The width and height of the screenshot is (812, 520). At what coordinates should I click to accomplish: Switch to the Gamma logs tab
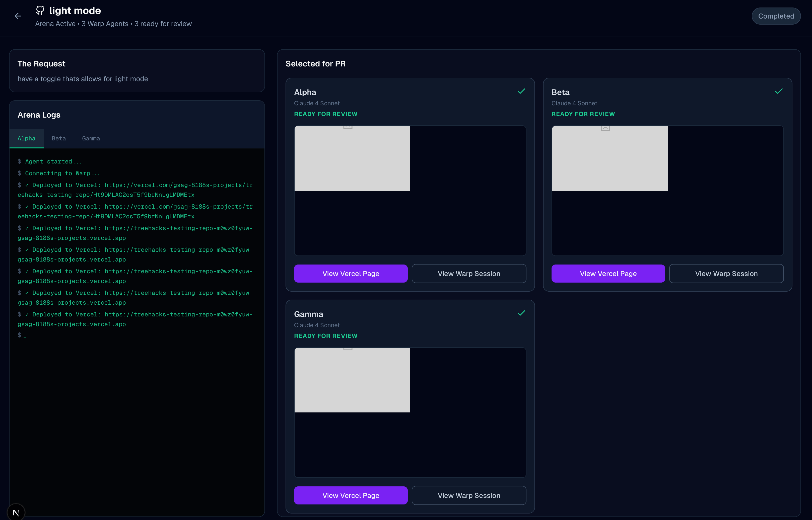tap(91, 138)
